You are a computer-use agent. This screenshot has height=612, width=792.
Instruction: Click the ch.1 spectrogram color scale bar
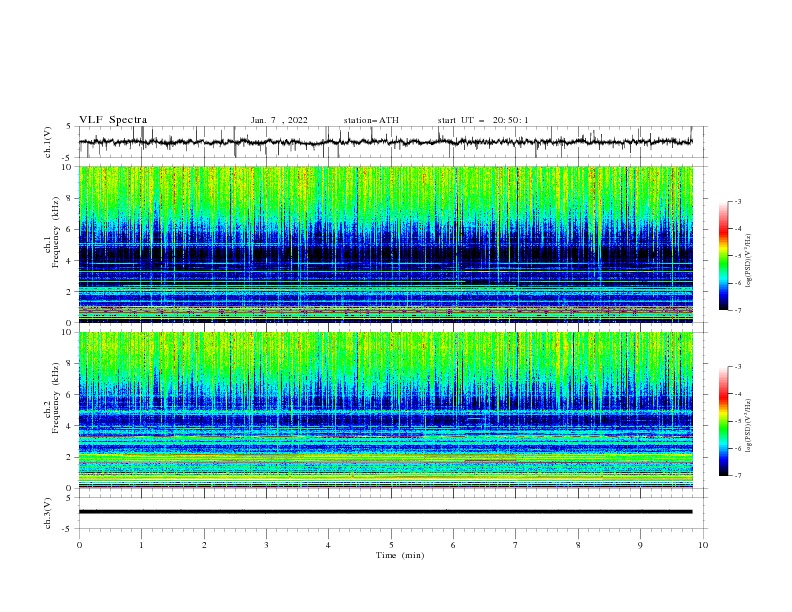pos(724,256)
